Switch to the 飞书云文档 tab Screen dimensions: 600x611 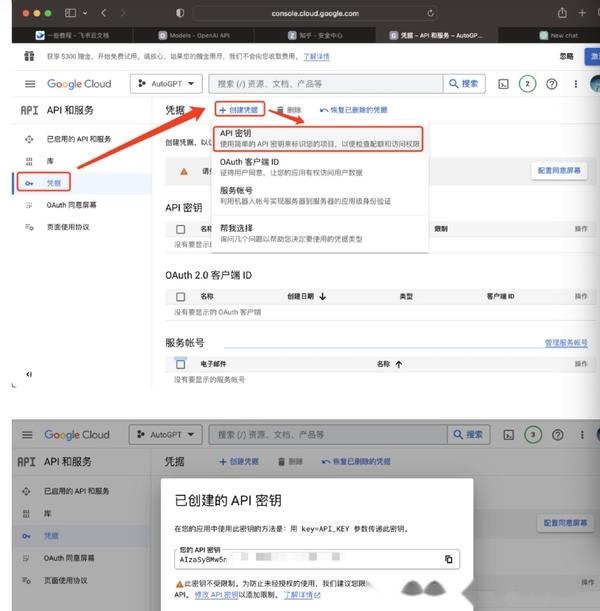coord(72,35)
